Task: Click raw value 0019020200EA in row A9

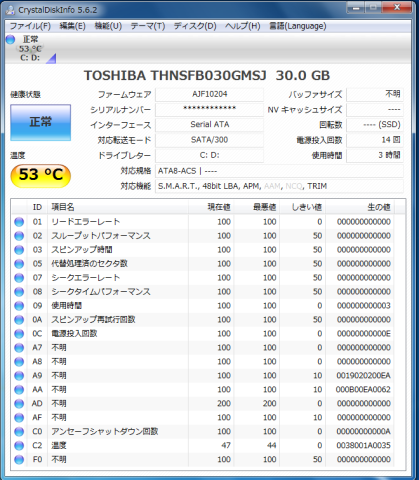Action: (363, 376)
